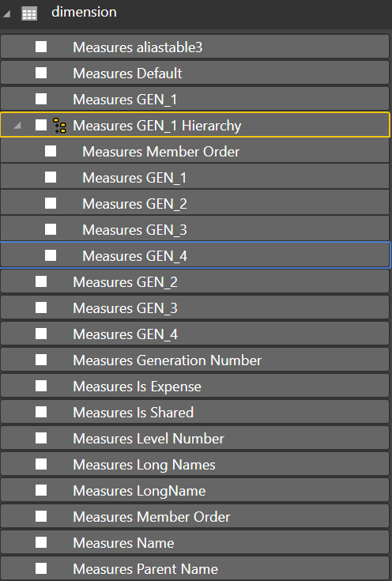This screenshot has width=392, height=581.
Task: Click the 'Measures Generation Number' label
Action: point(167,360)
